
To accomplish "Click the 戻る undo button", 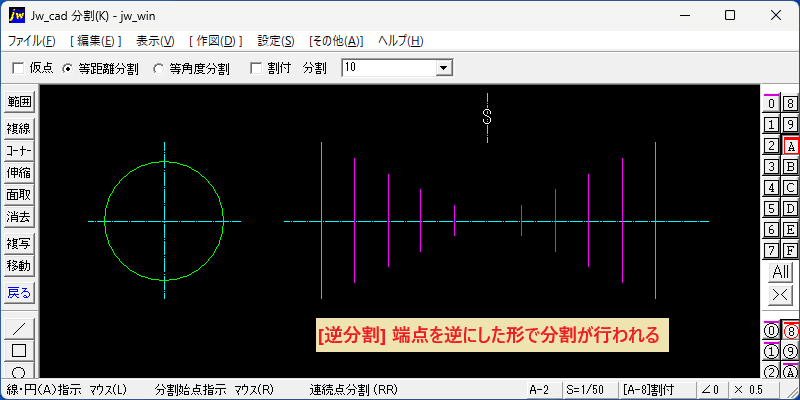I will pos(19,293).
